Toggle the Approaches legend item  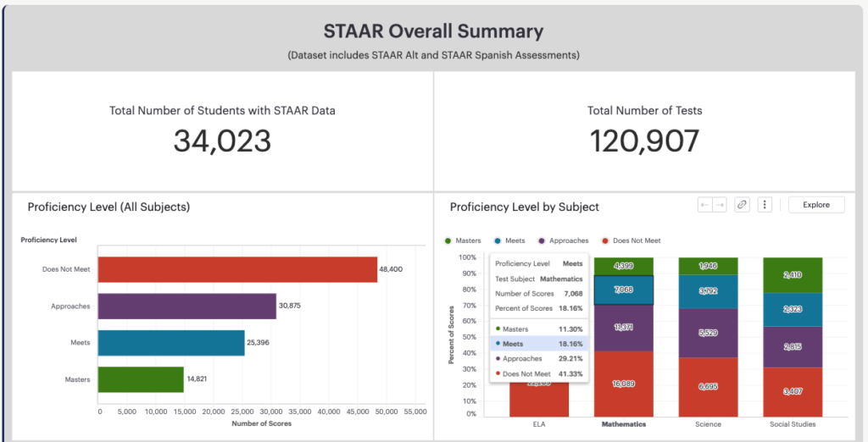coord(563,240)
